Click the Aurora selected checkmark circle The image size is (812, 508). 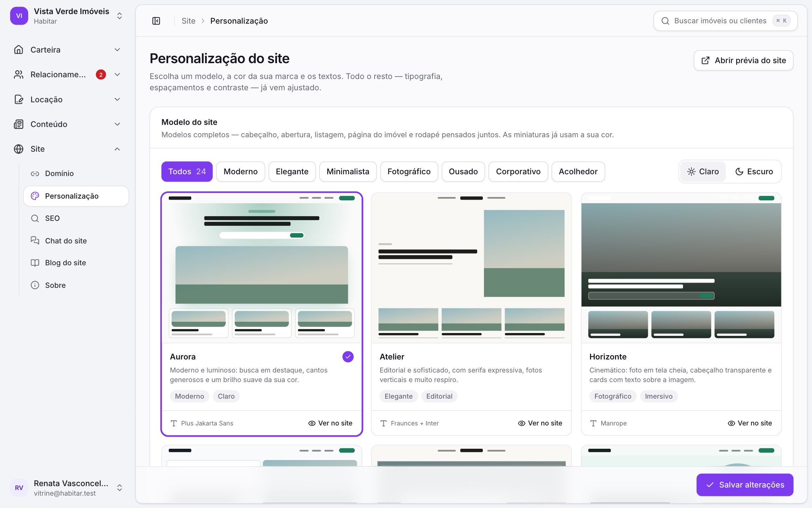point(348,357)
